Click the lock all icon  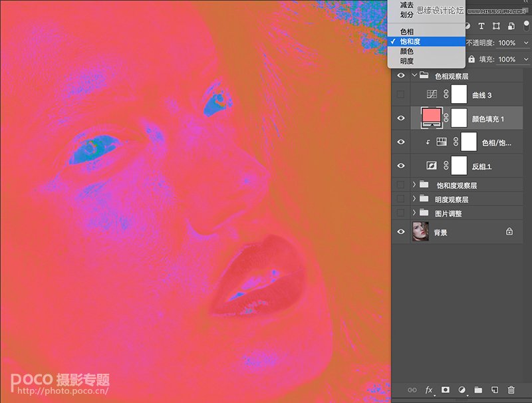point(471,59)
